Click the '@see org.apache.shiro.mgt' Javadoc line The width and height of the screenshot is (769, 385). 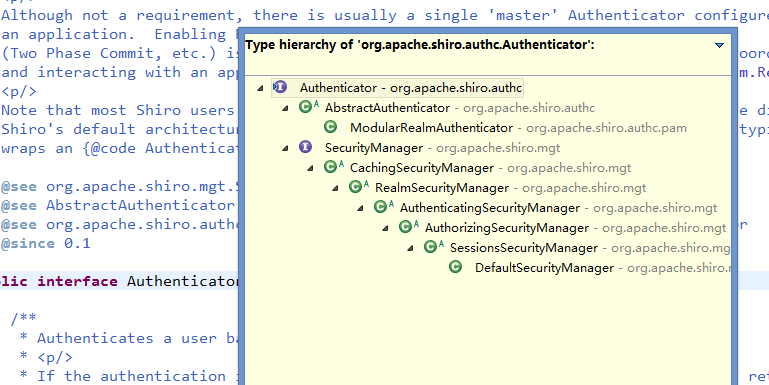coord(119,186)
